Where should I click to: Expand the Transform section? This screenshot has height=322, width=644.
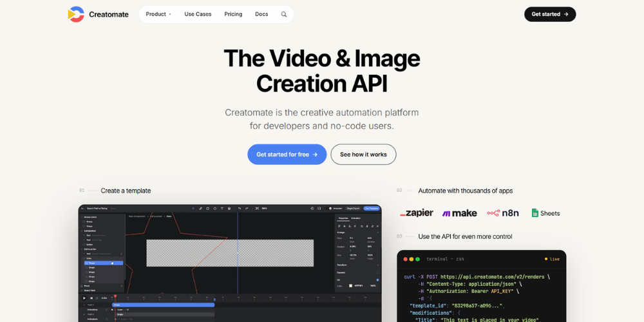[x=378, y=265]
